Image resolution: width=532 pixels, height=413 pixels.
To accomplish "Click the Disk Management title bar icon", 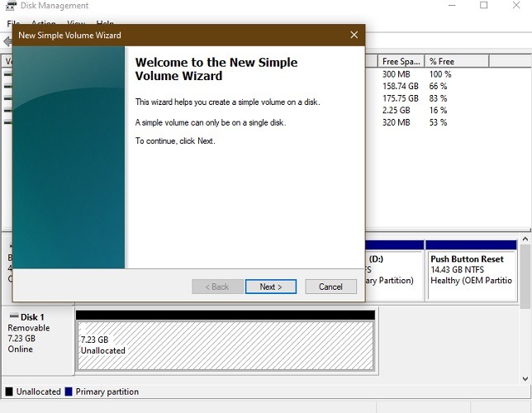I will tap(11, 7).
